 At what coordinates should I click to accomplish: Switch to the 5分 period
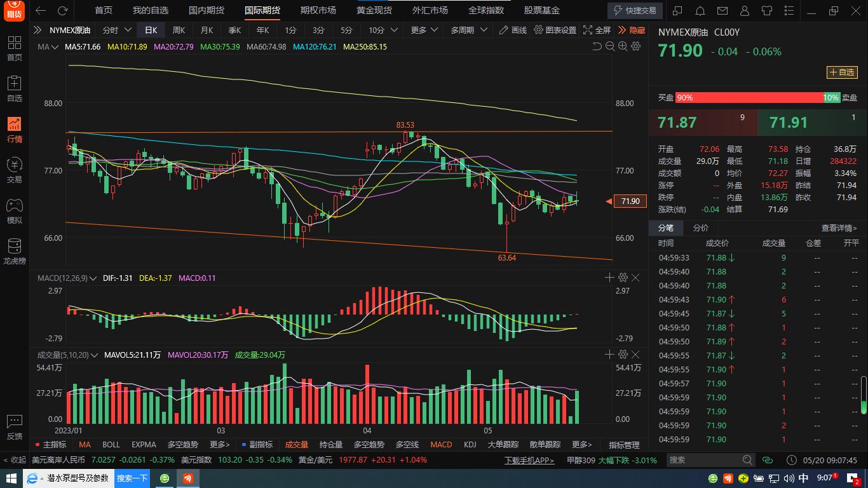pyautogui.click(x=346, y=30)
